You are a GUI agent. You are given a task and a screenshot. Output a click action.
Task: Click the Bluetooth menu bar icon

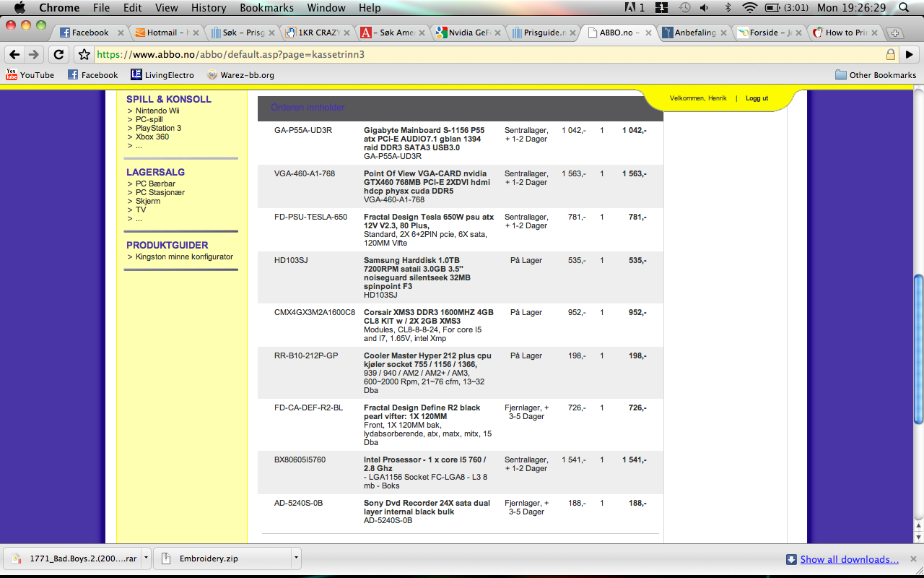coord(728,8)
